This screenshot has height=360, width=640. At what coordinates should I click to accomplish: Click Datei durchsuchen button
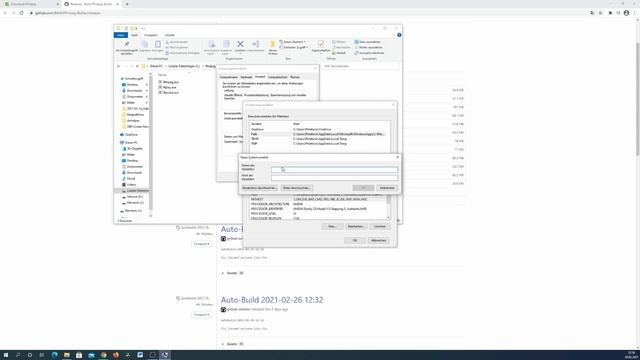(x=297, y=188)
